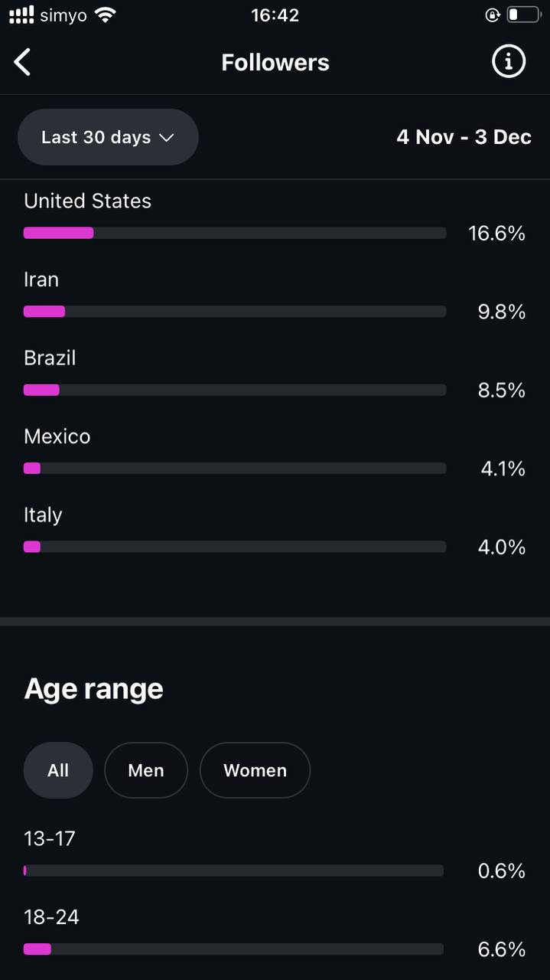Select the All age filter

58,770
